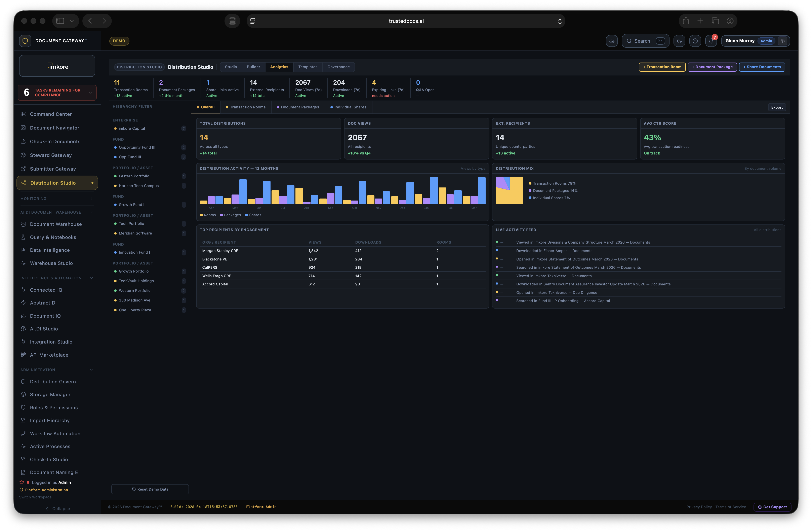Screen dimensions: 812x531
Task: Collapse AI.DI Document Warehouse section
Action: click(x=91, y=212)
